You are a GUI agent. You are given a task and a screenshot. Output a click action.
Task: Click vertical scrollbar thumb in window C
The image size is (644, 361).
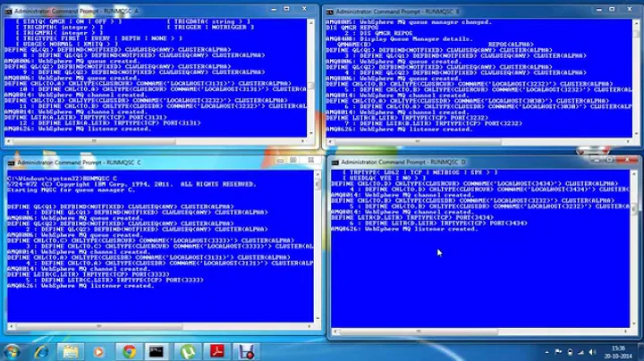[317, 184]
